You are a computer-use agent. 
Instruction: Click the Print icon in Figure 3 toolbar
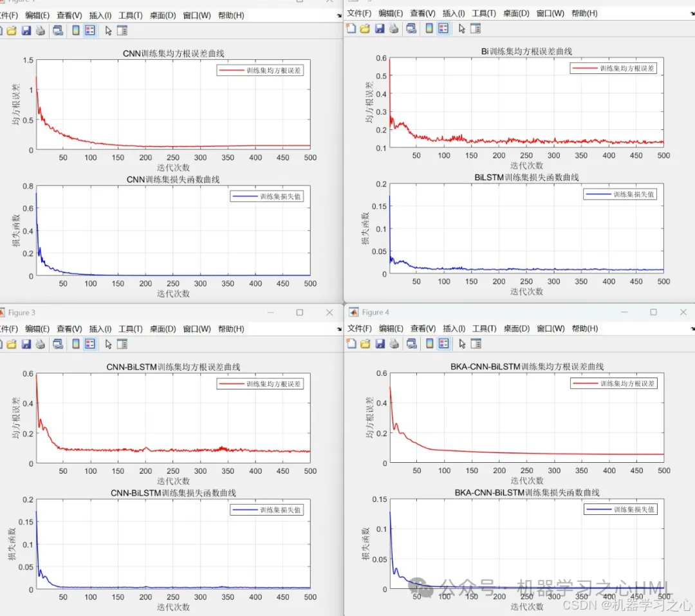point(41,344)
